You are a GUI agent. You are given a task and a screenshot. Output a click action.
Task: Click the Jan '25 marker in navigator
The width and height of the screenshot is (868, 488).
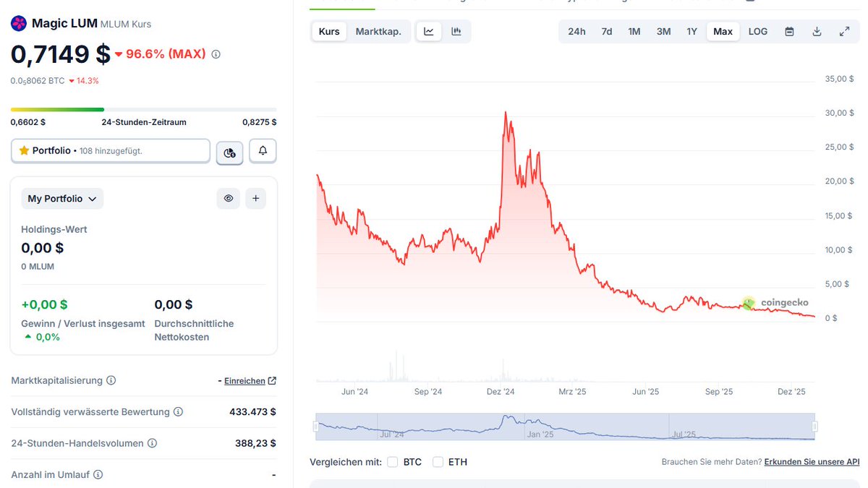(540, 435)
